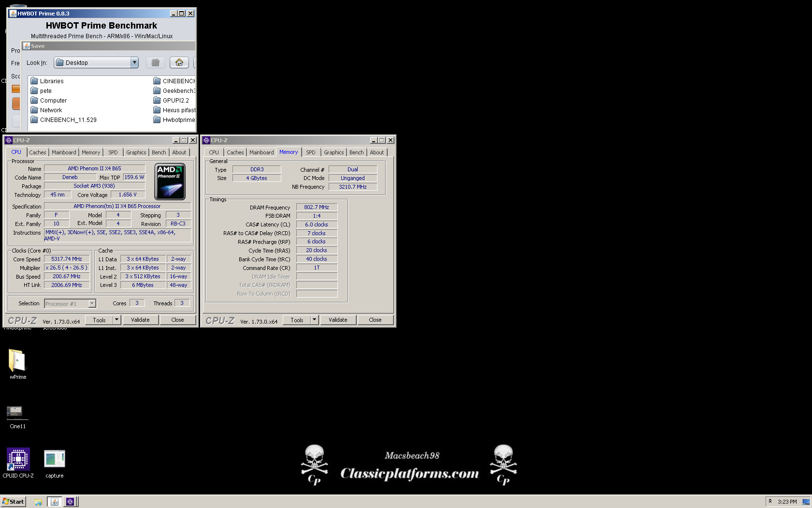This screenshot has height=508, width=812.
Task: Open Memory tab in left CPU-Z window
Action: coord(91,152)
